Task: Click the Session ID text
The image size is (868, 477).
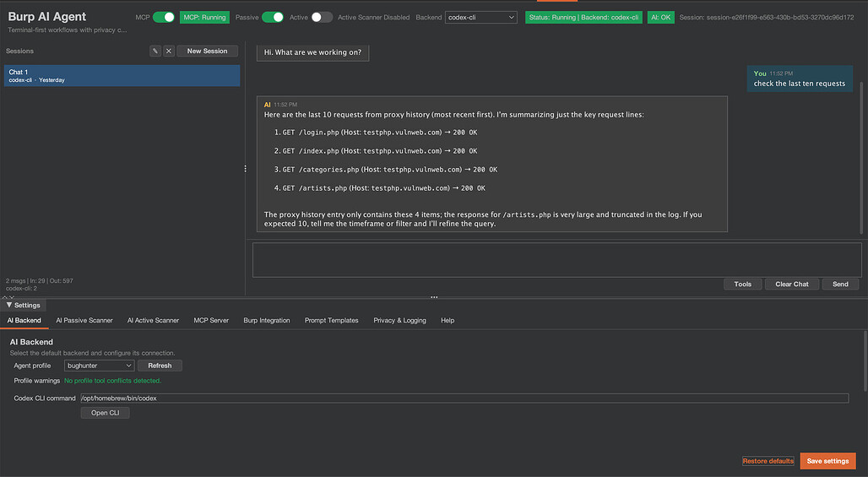Action: point(767,17)
